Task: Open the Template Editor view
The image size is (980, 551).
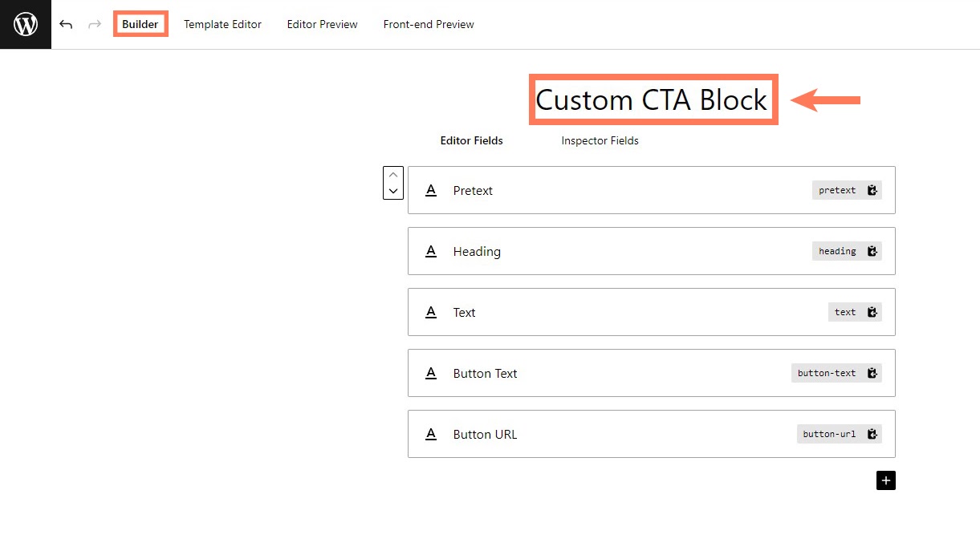Action: [x=222, y=24]
